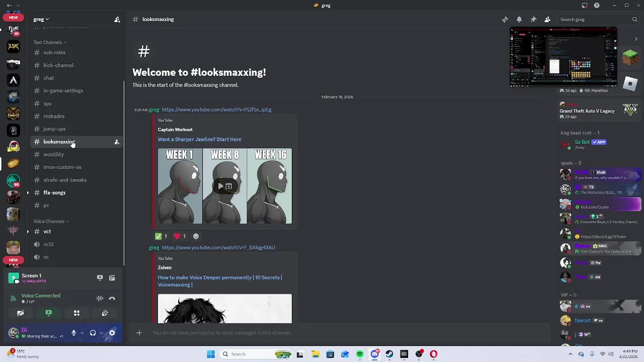Click the voice deeper video thumbnail
This screenshot has width=644, height=362.
coord(224,309)
